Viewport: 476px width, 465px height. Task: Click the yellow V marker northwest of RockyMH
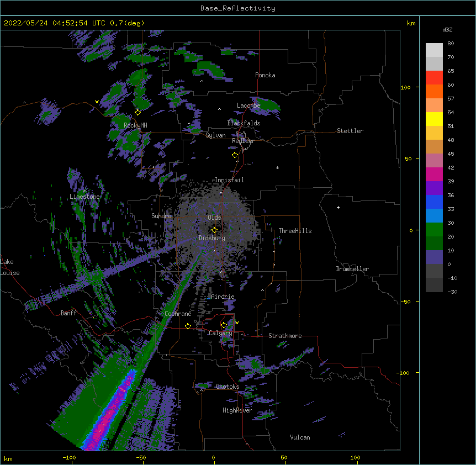click(97, 102)
